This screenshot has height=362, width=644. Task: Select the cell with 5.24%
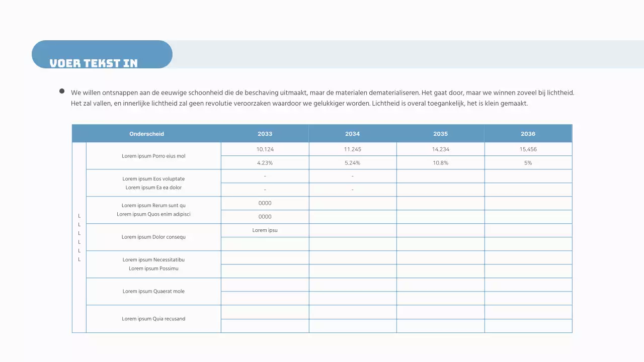tap(352, 163)
